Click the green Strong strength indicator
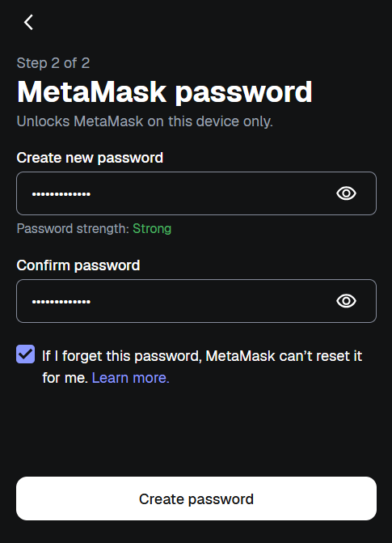Screen dimensions: 392x543 tap(152, 228)
